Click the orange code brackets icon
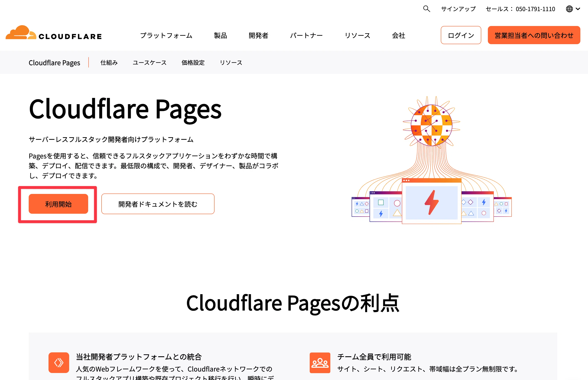Image resolution: width=588 pixels, height=380 pixels. 59,362
